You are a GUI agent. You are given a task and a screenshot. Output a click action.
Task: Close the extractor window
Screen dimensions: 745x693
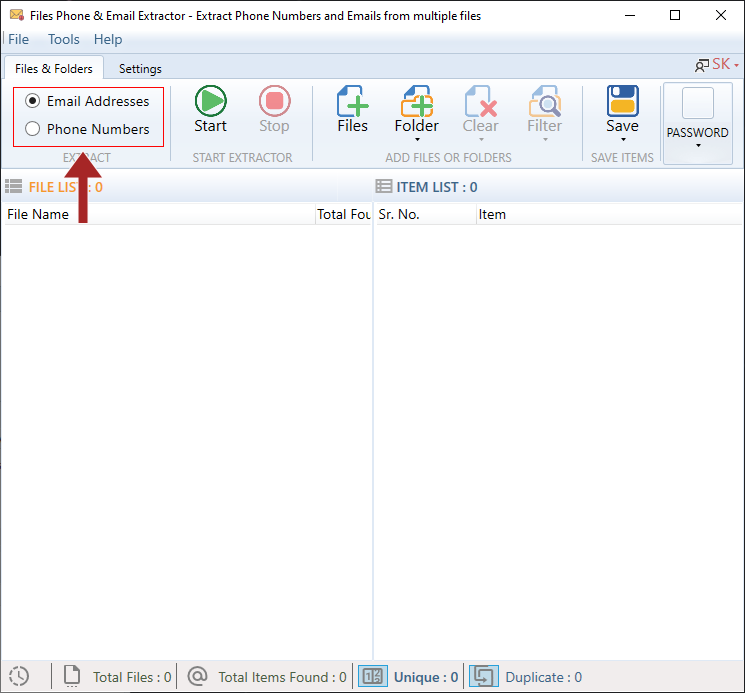pyautogui.click(x=721, y=15)
